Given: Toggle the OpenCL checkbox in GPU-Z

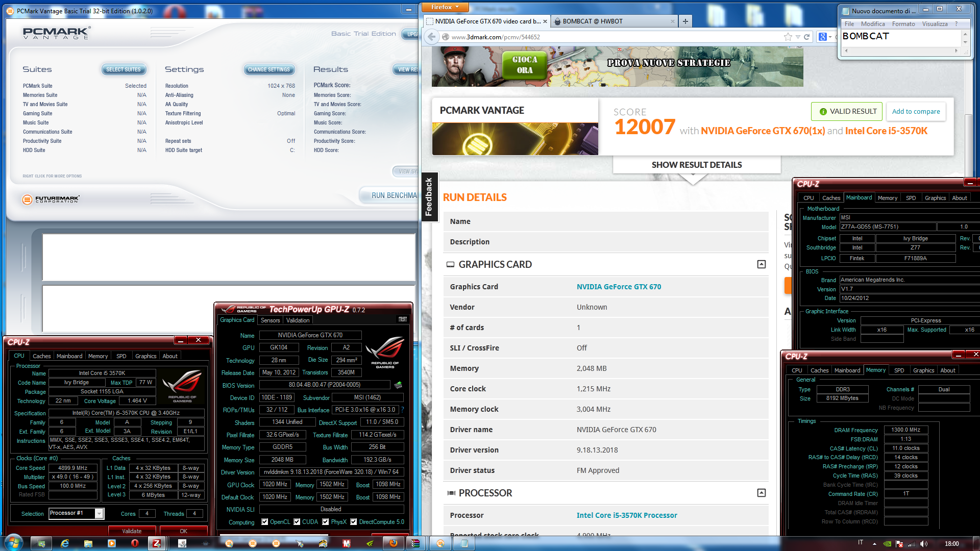Looking at the screenshot, I should click(x=264, y=521).
